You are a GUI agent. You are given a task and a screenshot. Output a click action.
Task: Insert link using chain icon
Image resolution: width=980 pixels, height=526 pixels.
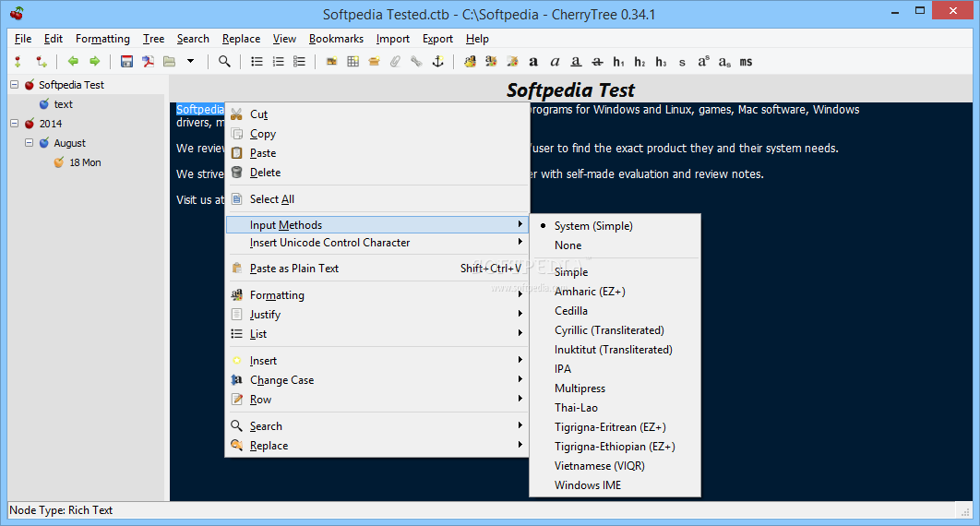tap(417, 61)
